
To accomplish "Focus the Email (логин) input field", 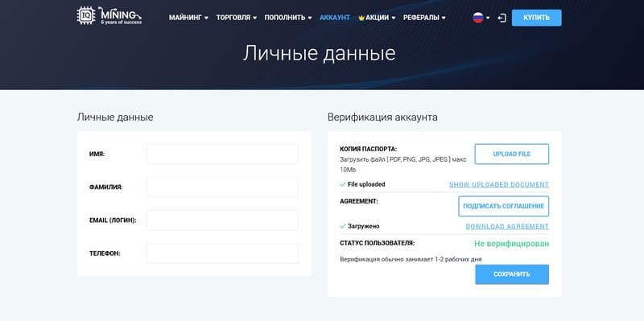I will pos(222,220).
